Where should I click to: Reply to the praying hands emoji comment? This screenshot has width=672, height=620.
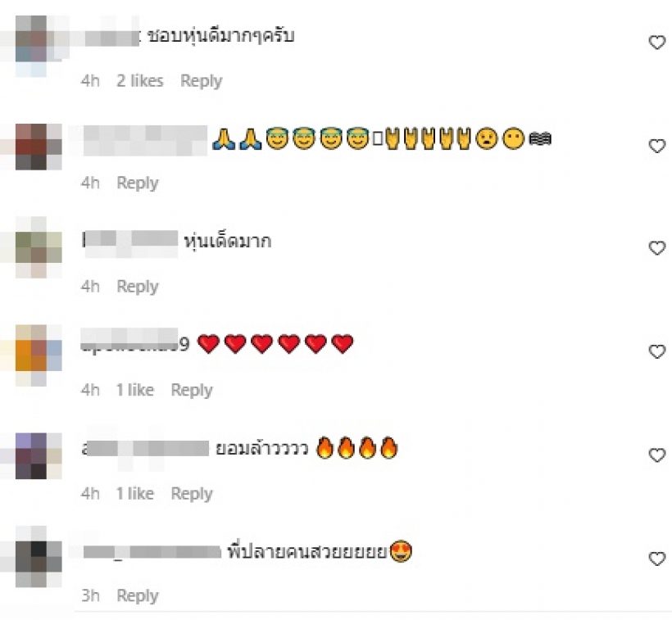(x=138, y=183)
